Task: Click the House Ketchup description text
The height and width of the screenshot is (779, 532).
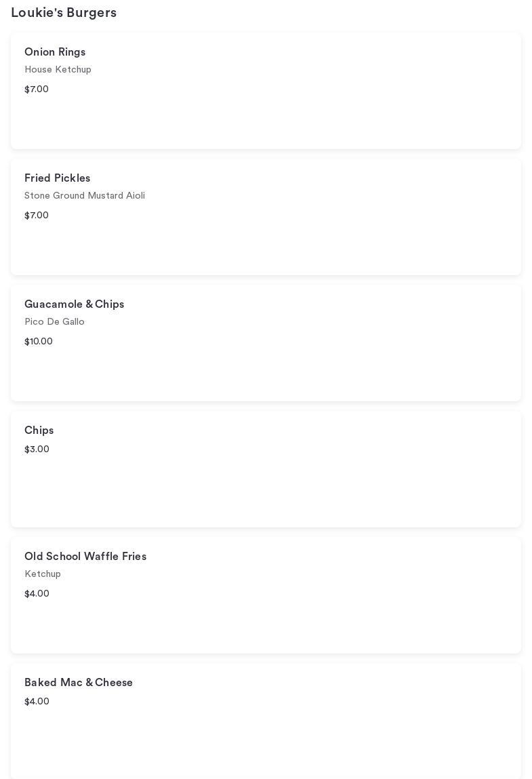Action: click(x=58, y=70)
